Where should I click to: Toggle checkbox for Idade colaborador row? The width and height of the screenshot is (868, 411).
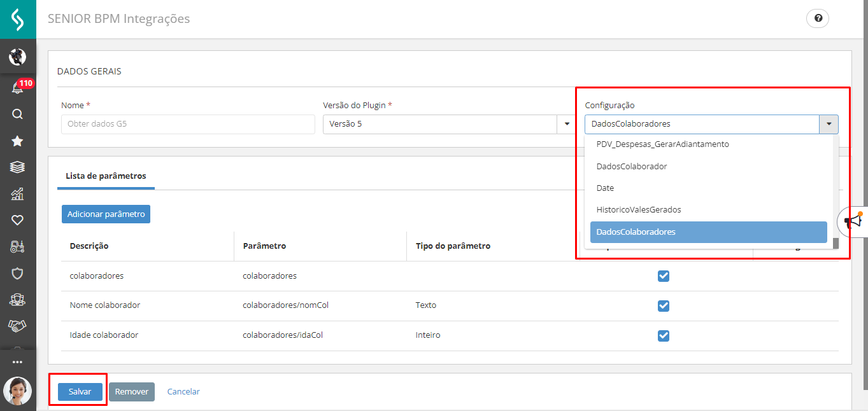(664, 335)
